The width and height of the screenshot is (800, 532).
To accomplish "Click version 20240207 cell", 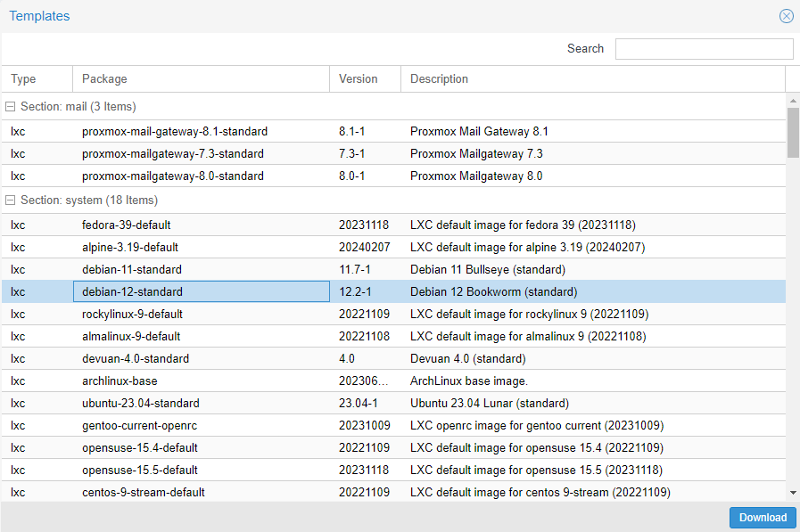I will tap(366, 248).
